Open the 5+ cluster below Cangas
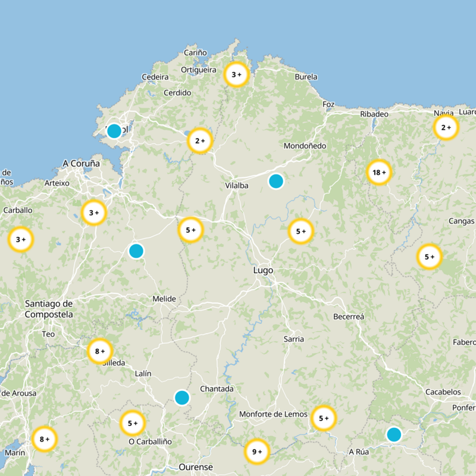The image size is (476, 476). click(429, 257)
